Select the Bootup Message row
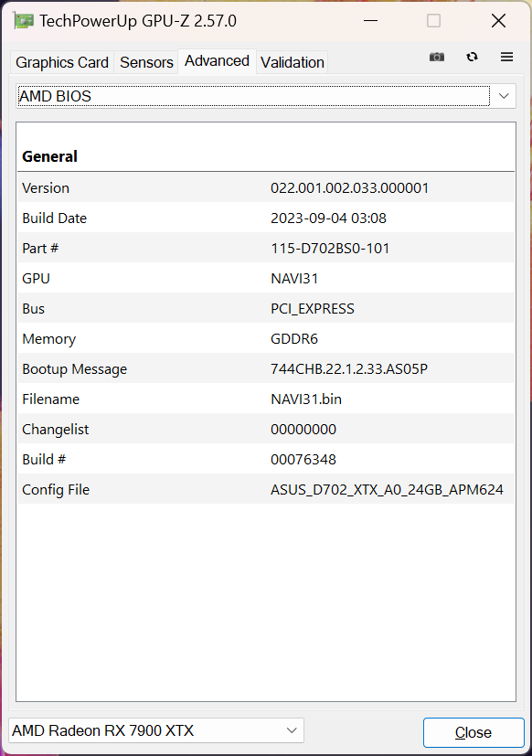 click(x=266, y=368)
